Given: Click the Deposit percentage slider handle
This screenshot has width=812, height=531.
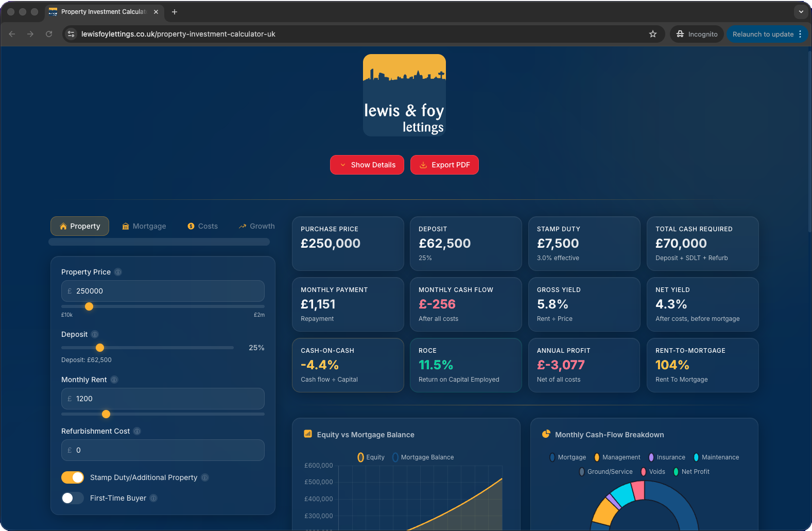Looking at the screenshot, I should coord(100,348).
